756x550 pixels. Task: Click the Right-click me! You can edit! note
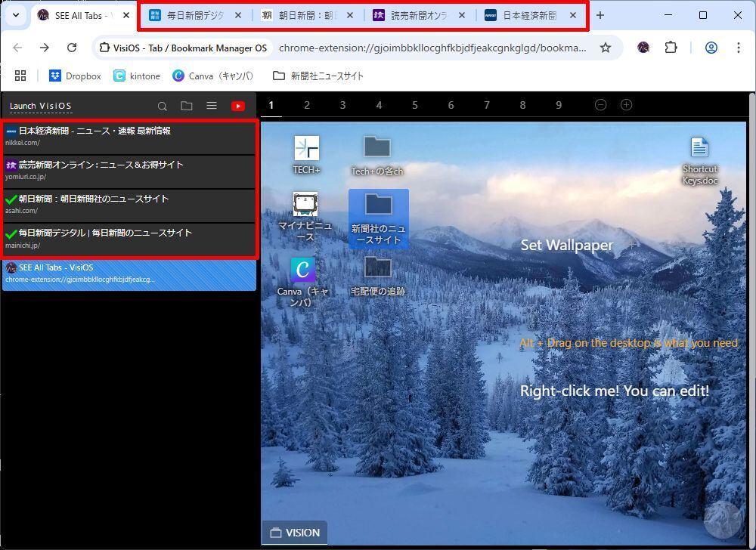(x=615, y=390)
